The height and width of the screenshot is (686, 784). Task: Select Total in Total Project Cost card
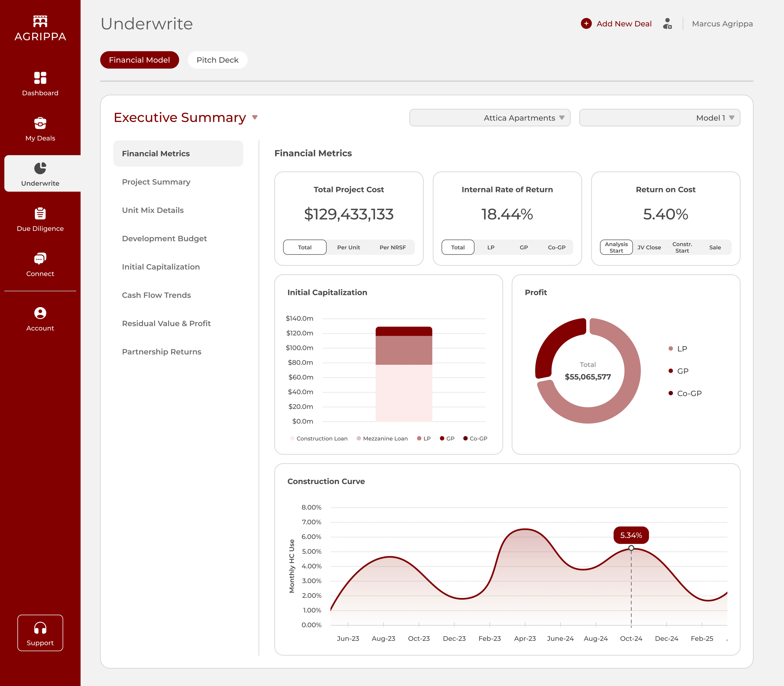click(x=305, y=247)
